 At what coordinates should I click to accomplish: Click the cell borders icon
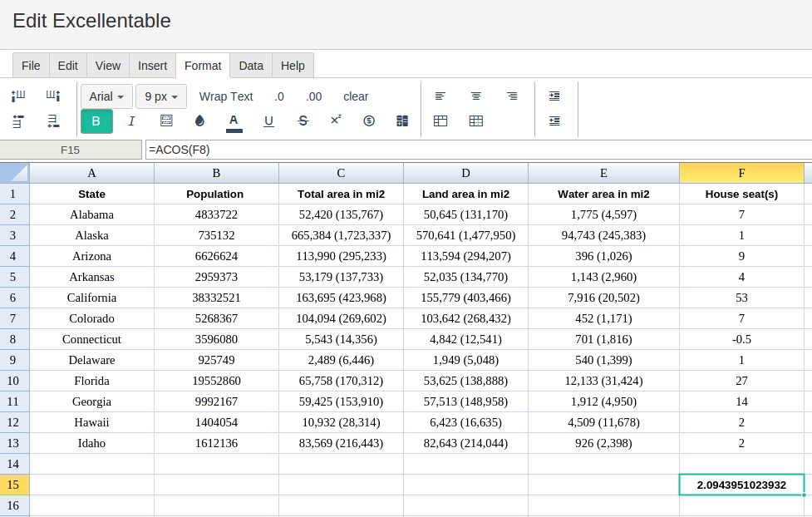166,121
